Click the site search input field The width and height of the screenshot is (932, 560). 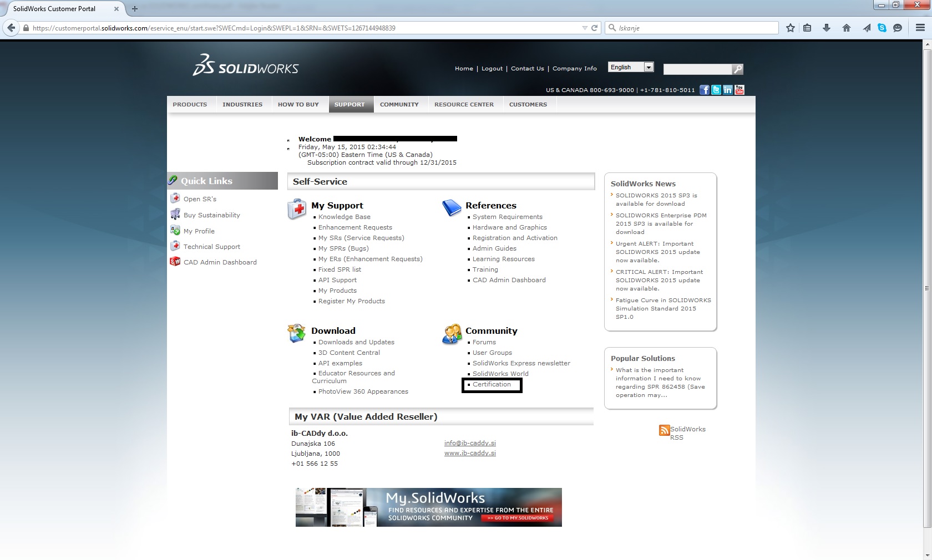point(697,69)
